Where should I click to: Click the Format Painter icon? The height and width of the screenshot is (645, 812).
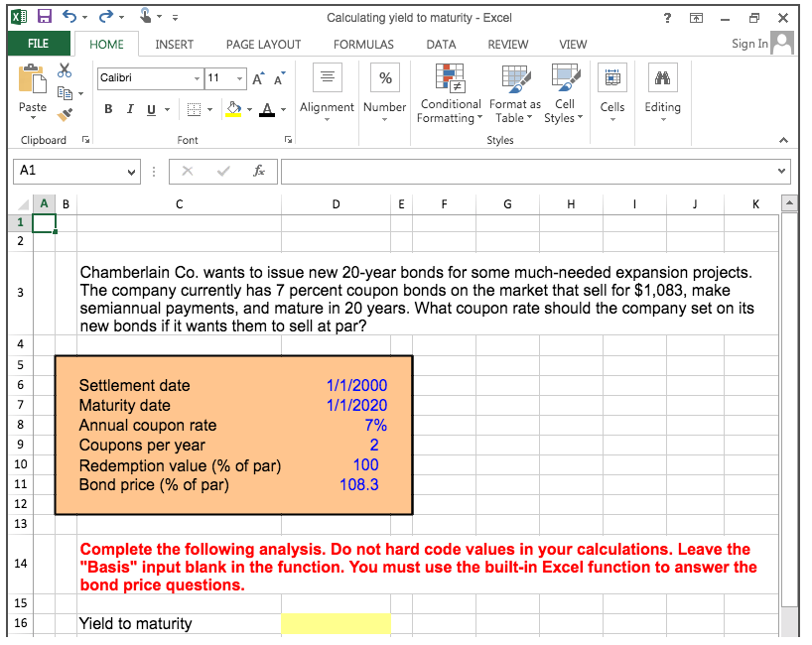tap(64, 114)
